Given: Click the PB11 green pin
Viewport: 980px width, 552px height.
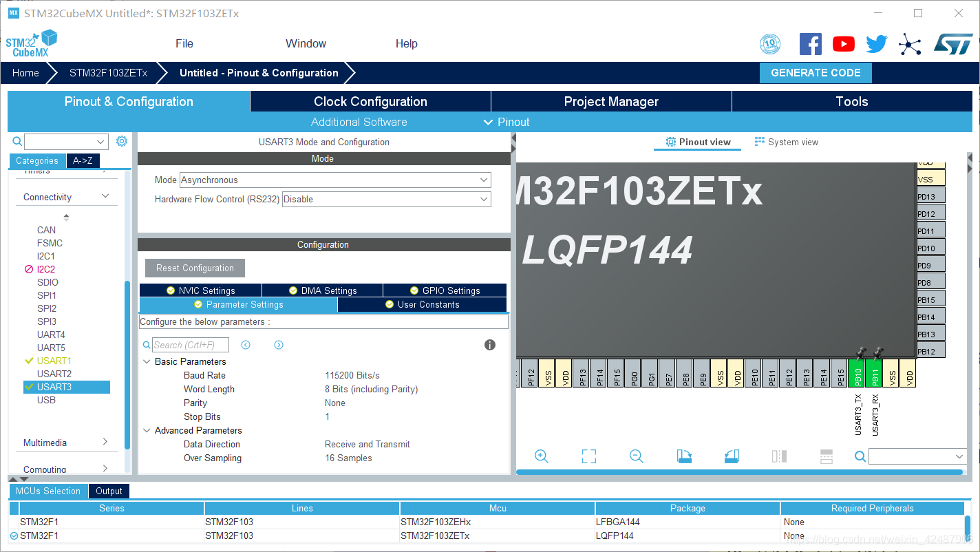Looking at the screenshot, I should click(x=875, y=373).
